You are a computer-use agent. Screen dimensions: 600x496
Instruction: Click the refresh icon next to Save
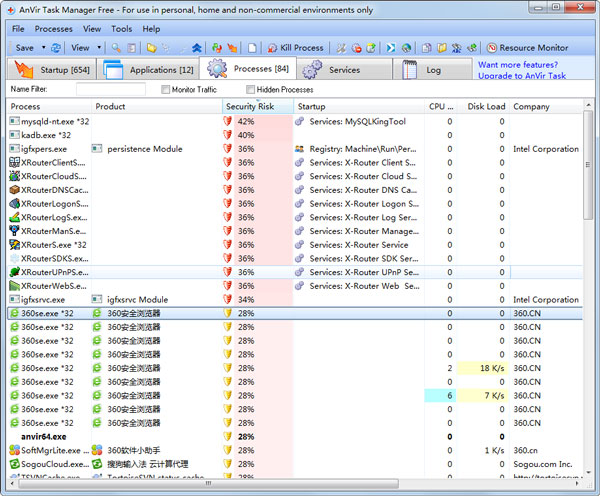pos(56,47)
